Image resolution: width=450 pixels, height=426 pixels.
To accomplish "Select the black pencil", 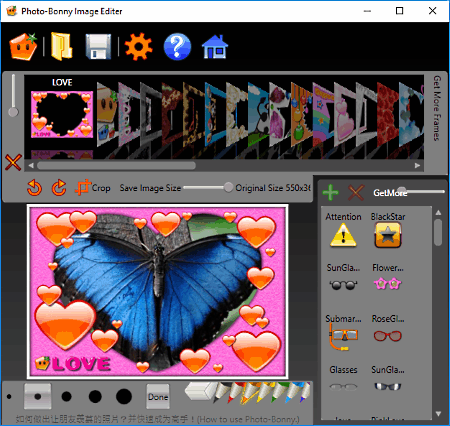I will coord(221,392).
